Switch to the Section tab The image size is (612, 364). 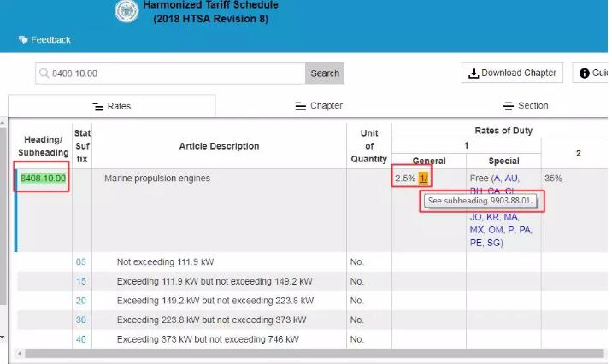(x=526, y=106)
